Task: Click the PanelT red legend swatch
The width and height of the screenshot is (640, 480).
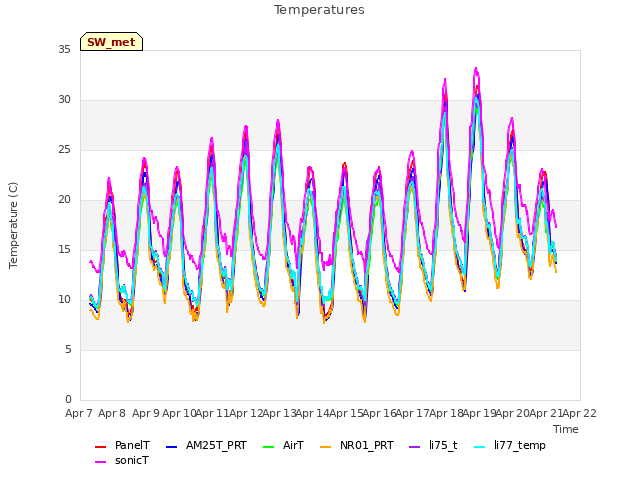Action: point(100,447)
